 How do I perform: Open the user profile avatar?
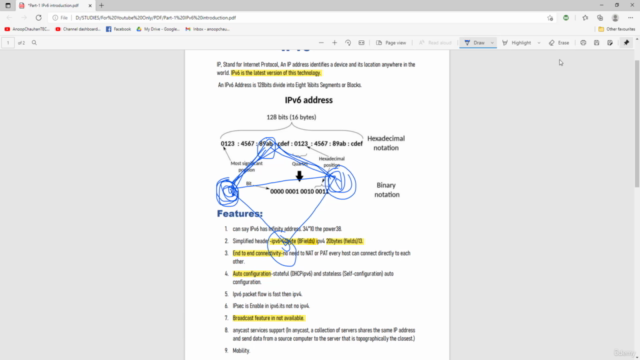point(615,18)
